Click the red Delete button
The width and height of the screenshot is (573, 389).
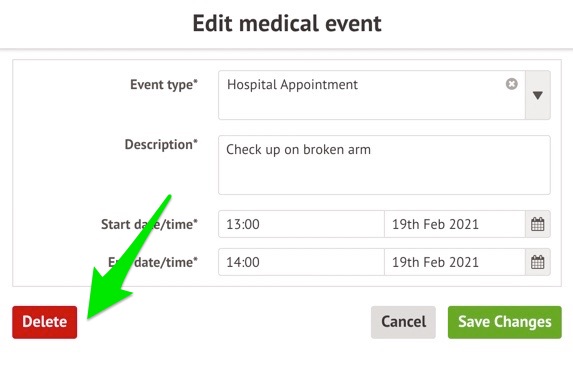45,322
